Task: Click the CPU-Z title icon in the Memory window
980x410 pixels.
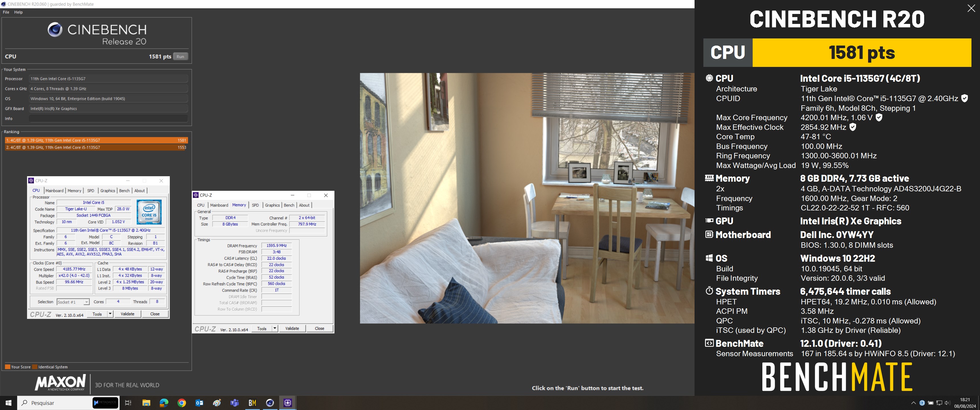Action: point(196,195)
